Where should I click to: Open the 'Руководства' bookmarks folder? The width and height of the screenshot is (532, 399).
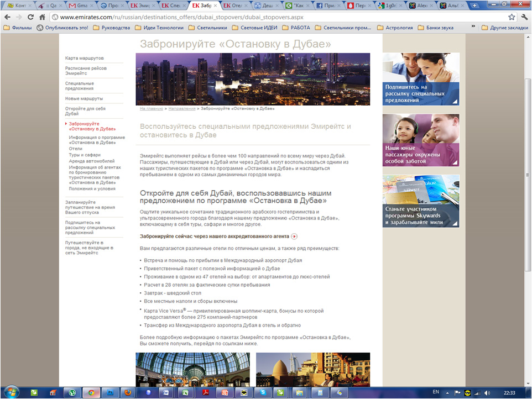tap(112, 28)
